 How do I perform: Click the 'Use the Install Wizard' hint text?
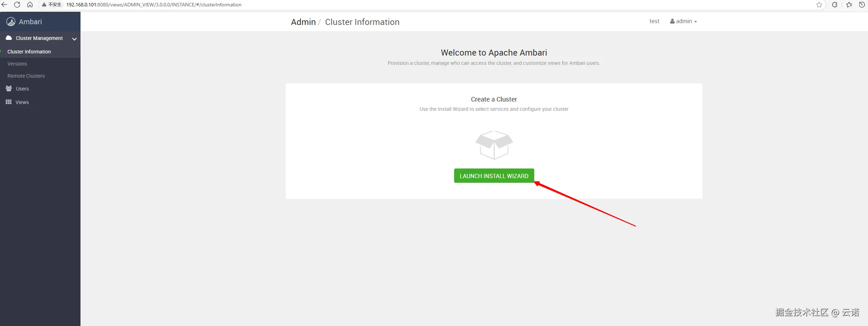click(x=494, y=109)
